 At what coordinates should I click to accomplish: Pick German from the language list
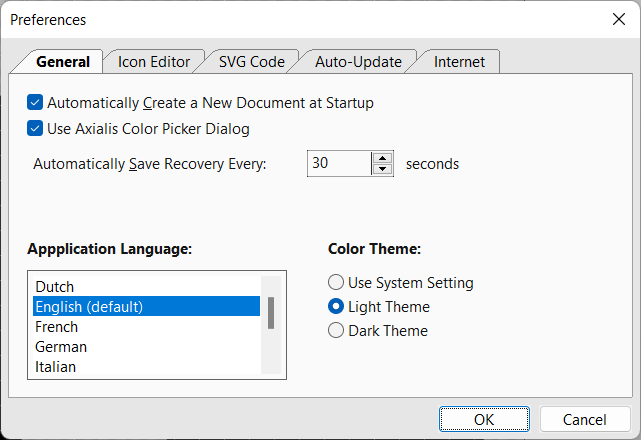[61, 347]
